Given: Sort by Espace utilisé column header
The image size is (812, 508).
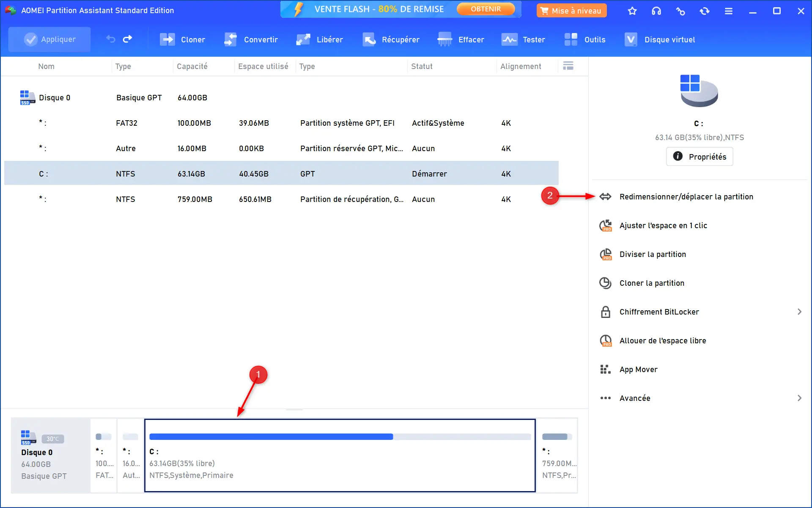Looking at the screenshot, I should (263, 66).
